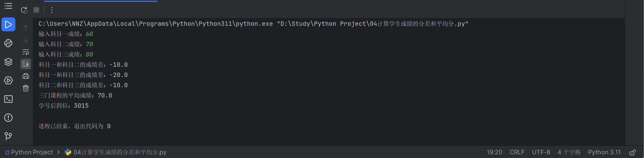Toggle scroll to end of output
The image size is (644, 158).
[x=26, y=64]
